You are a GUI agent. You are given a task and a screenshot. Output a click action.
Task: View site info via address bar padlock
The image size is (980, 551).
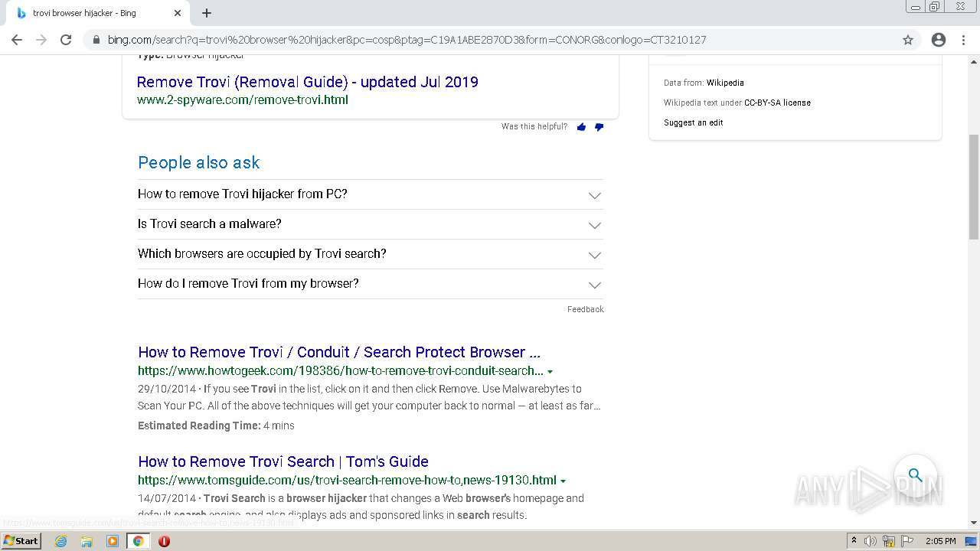pos(96,40)
